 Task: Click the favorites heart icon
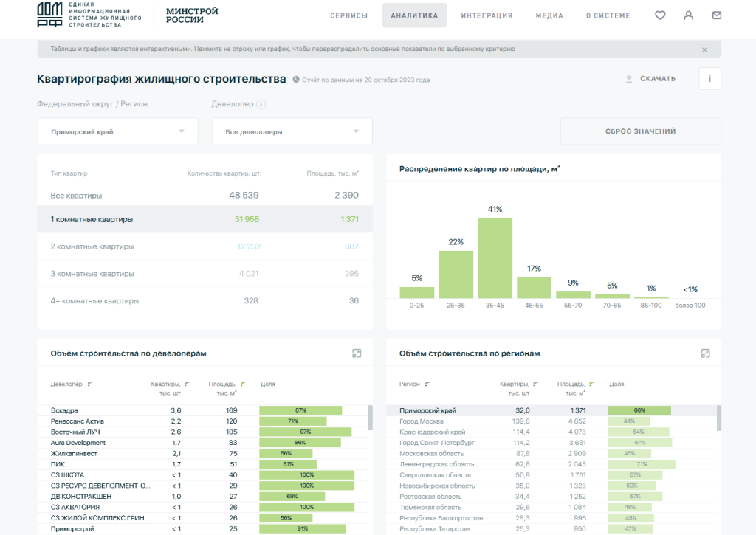(660, 15)
